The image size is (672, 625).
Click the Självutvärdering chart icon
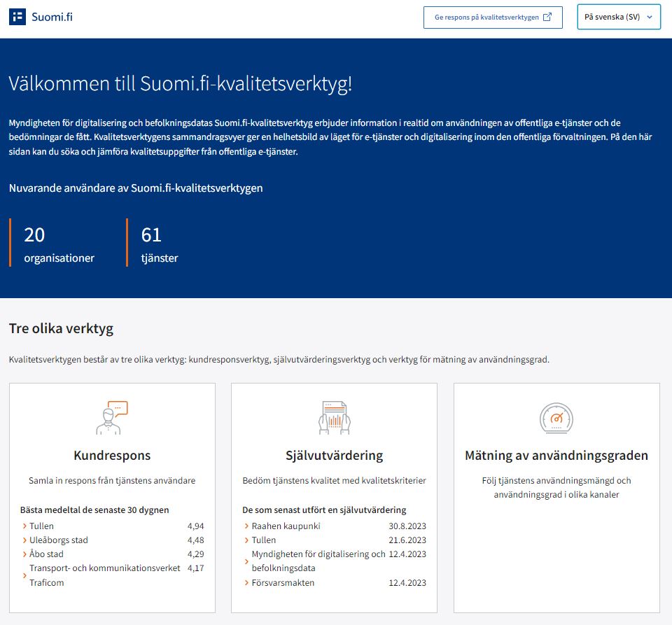tap(334, 418)
